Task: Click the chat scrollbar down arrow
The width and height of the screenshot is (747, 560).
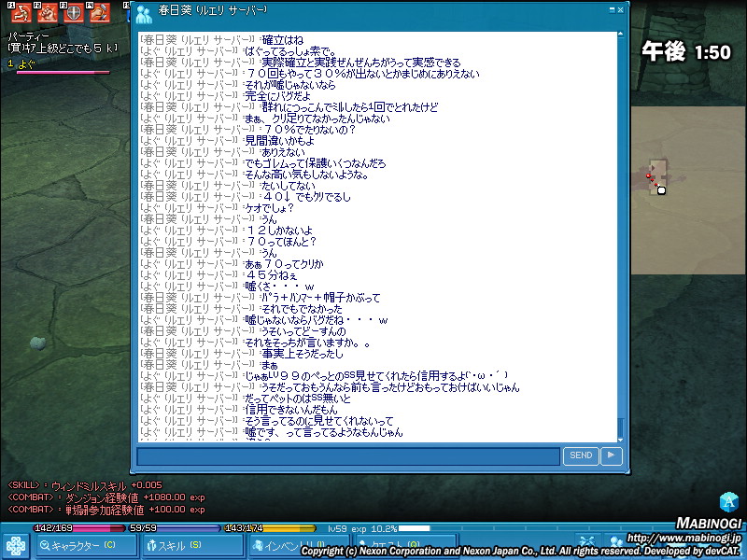Action: [x=620, y=439]
